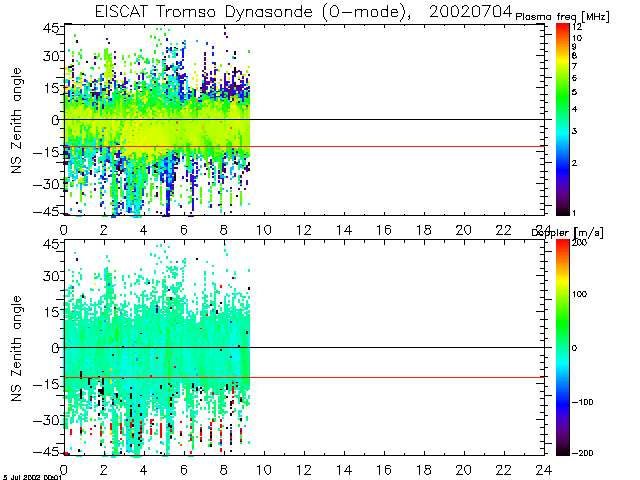The height and width of the screenshot is (480, 640).
Task: Click hour "10" on the plasma frequency plot axis
Action: [264, 230]
